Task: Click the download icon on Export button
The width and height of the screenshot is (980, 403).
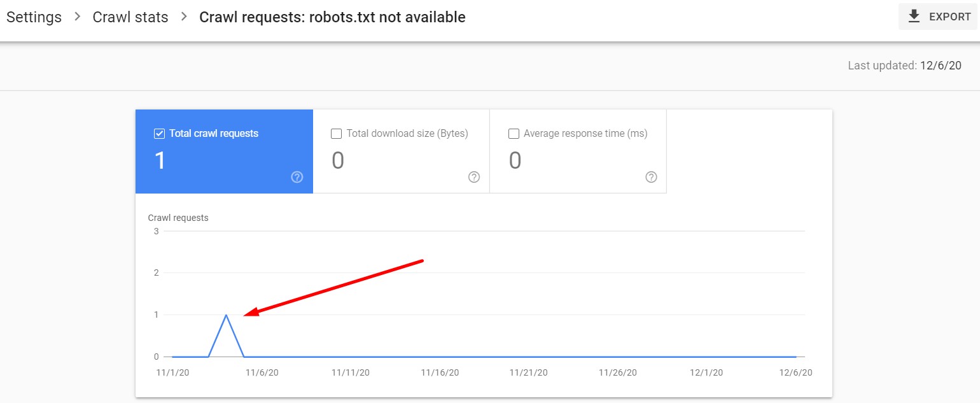Action: point(914,16)
